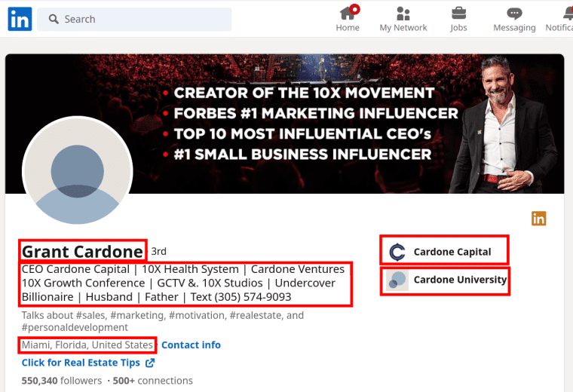Open the Home nav icon
Viewport: 573px width, 392px height.
pos(347,13)
